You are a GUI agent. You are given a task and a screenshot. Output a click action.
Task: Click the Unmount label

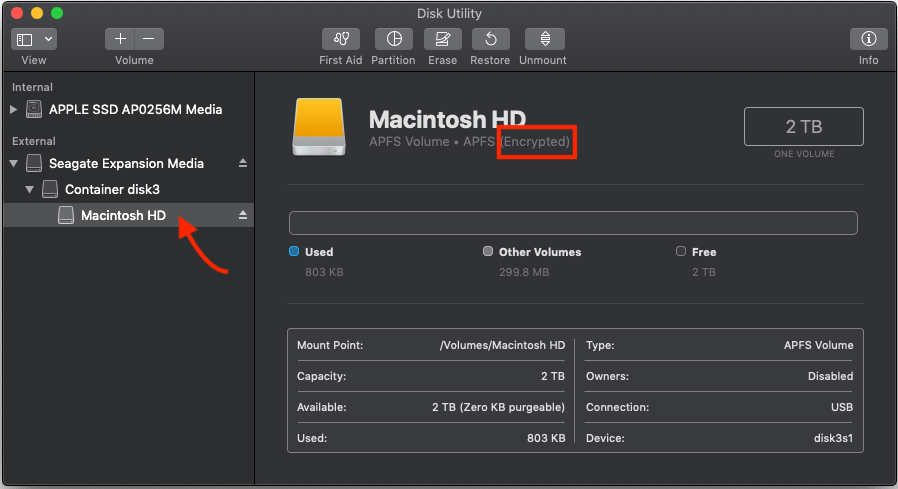[543, 60]
